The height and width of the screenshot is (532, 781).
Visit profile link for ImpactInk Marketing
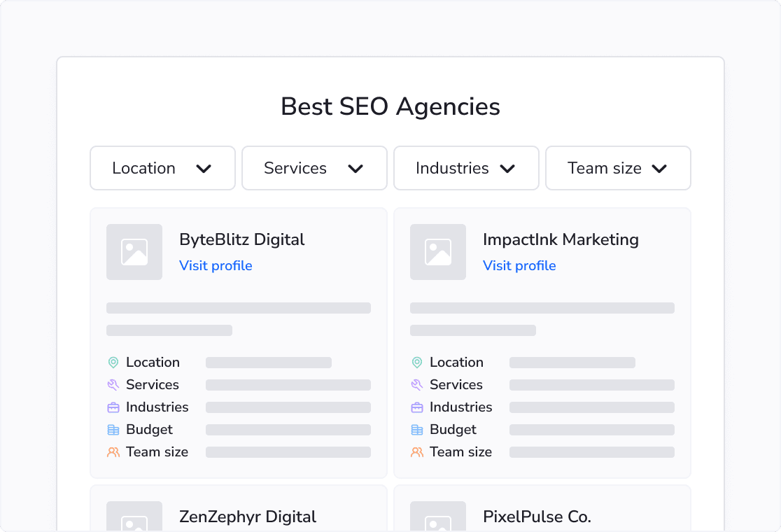point(519,265)
